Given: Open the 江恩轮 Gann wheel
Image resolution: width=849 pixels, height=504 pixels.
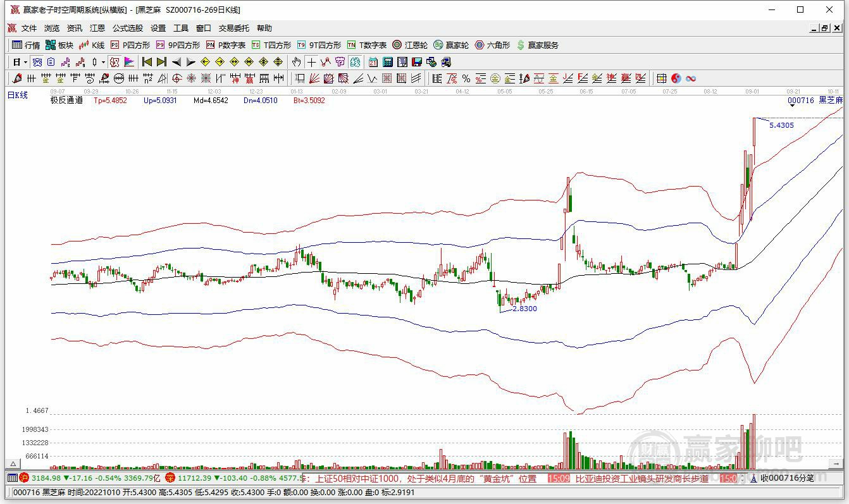Looking at the screenshot, I should click(x=410, y=45).
